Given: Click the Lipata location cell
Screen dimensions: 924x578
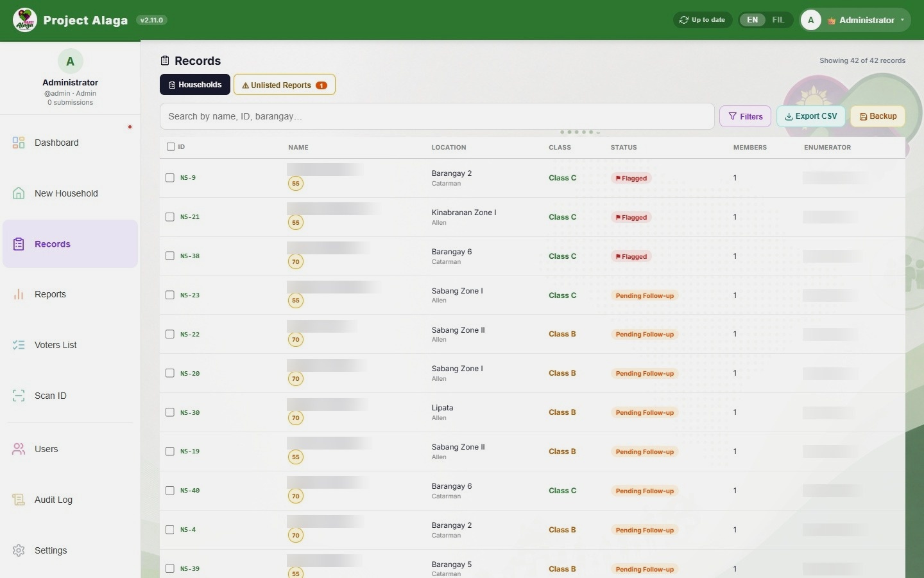Looking at the screenshot, I should coord(443,412).
